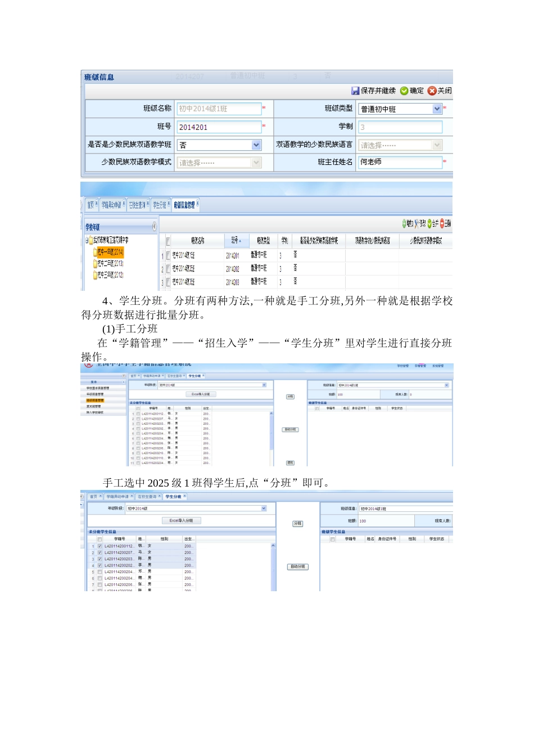This screenshot has height=756, width=534.
Task: Switch to the 在校生查询 tab in the class grid window
Action: tap(137, 205)
